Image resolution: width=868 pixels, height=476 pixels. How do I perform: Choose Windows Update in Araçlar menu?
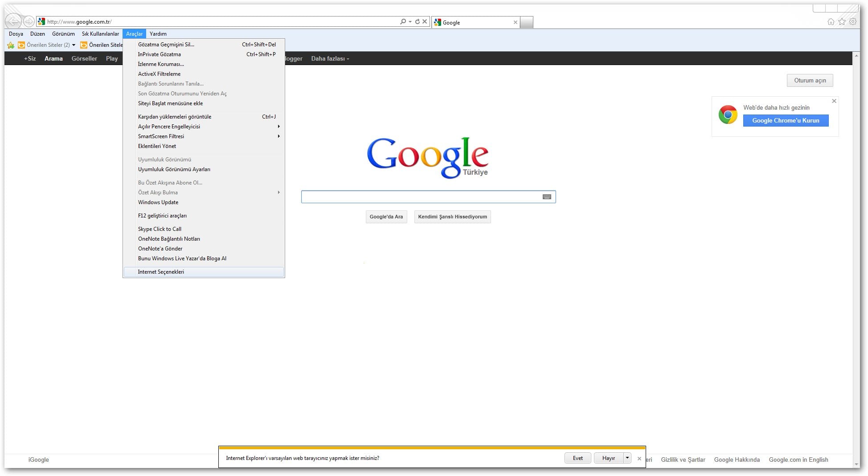(x=204, y=202)
